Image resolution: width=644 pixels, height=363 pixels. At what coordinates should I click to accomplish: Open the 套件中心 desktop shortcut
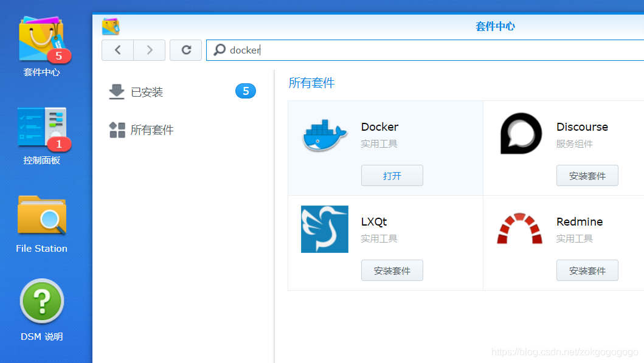[x=42, y=46]
